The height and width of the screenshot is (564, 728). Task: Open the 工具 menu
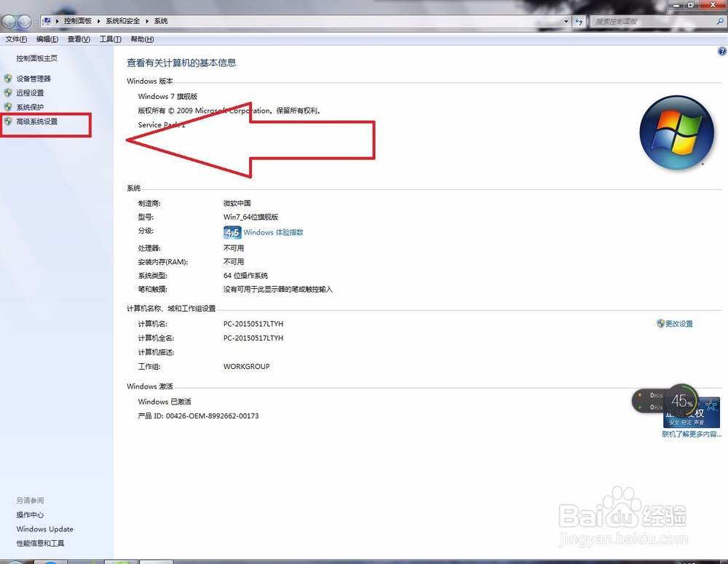click(x=110, y=39)
